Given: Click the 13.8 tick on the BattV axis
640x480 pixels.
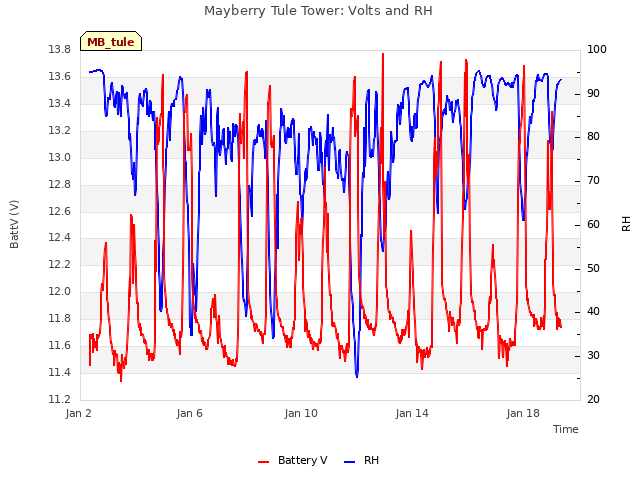Looking at the screenshot, I should (60, 49).
